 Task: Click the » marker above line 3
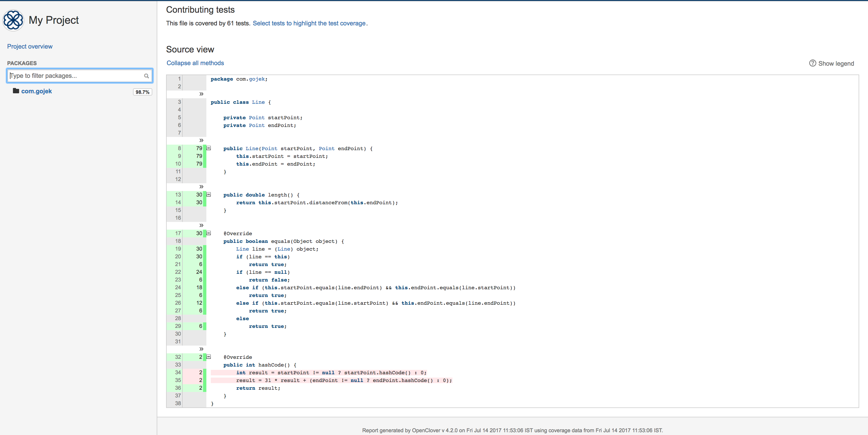[x=201, y=94]
